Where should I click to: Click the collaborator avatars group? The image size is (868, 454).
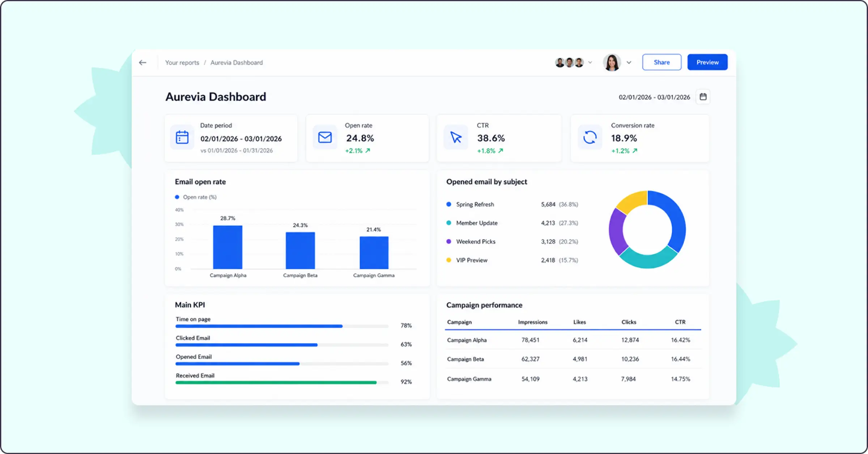pos(570,63)
